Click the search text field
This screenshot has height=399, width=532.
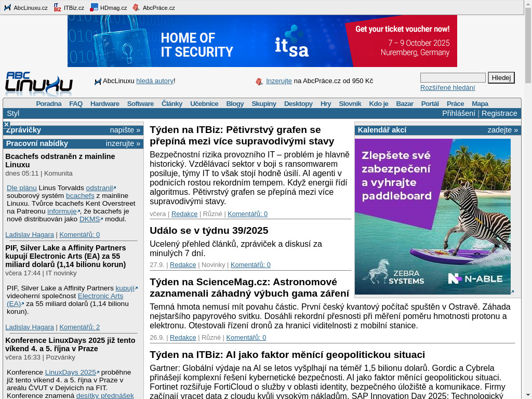pos(453,78)
